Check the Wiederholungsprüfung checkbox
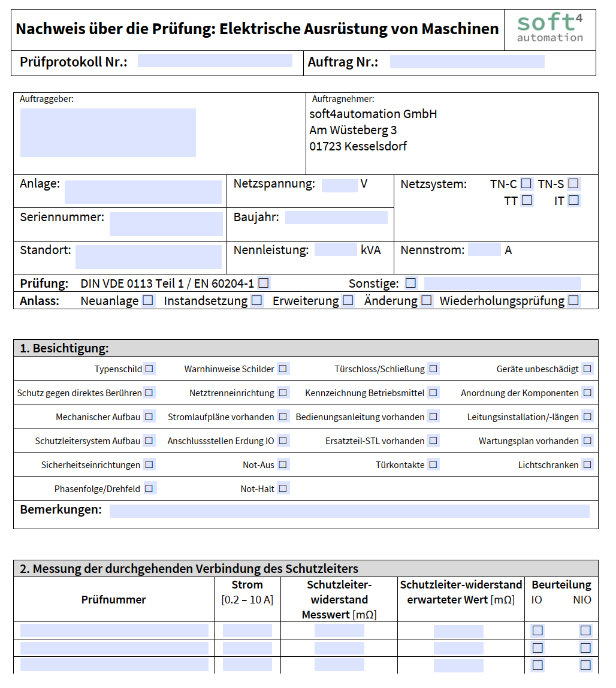 click(x=573, y=300)
